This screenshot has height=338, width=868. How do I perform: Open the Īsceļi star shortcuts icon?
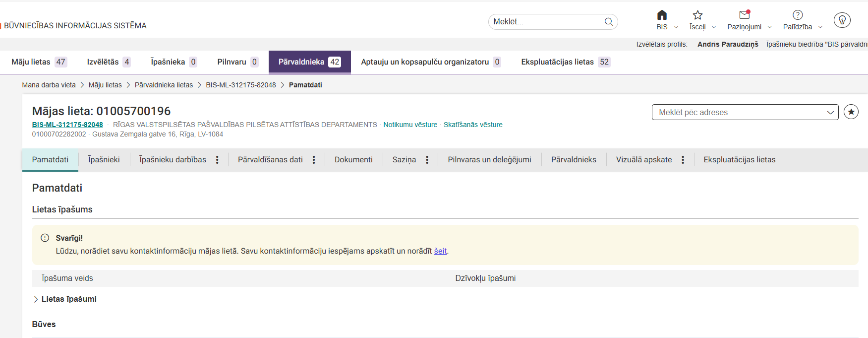[697, 15]
